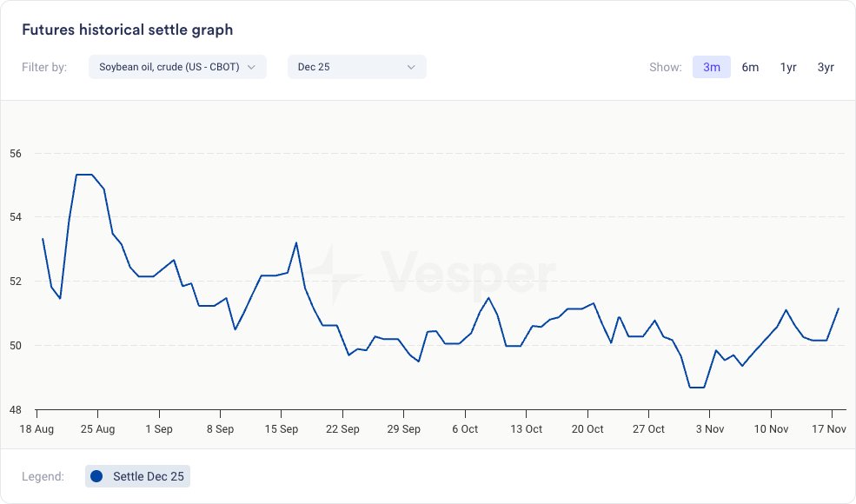Show the 1yr time range
The height and width of the screenshot is (504, 856).
pos(788,67)
